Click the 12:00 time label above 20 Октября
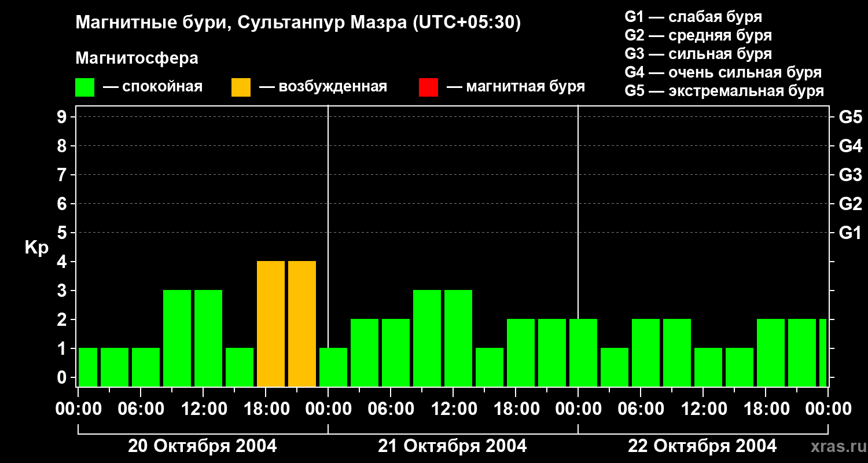868x463 pixels. (203, 409)
